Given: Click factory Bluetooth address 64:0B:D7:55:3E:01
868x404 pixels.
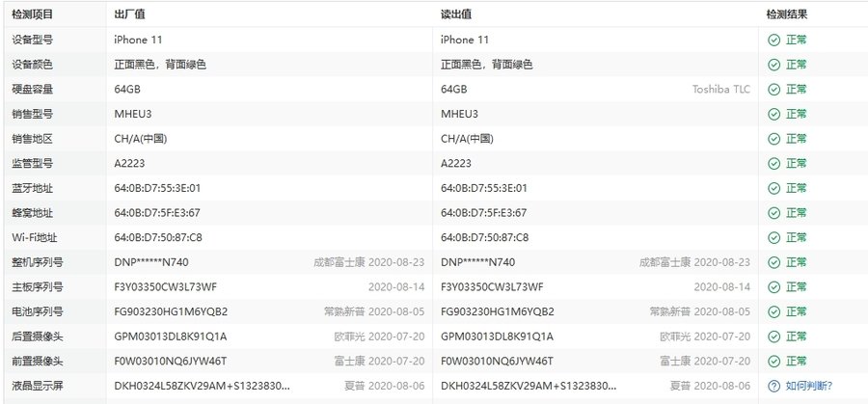Looking at the screenshot, I should click(x=158, y=188).
